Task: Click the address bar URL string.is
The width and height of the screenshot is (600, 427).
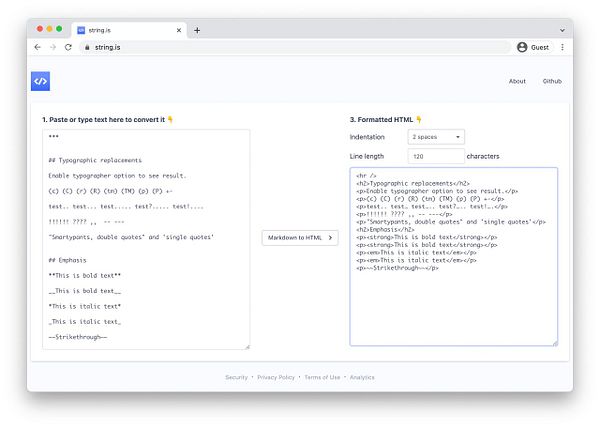Action: [108, 47]
